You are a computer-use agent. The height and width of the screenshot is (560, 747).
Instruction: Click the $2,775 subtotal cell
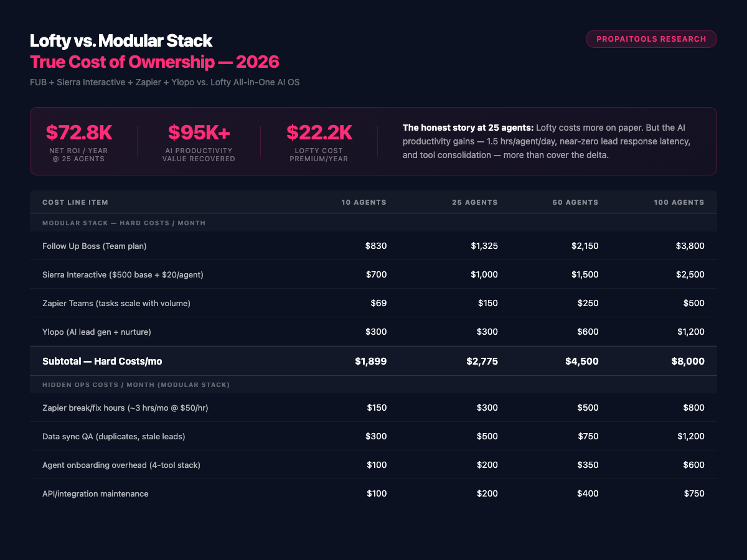click(482, 361)
